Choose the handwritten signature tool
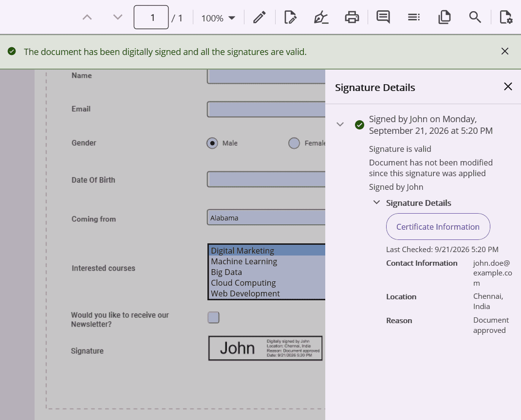 pyautogui.click(x=321, y=17)
